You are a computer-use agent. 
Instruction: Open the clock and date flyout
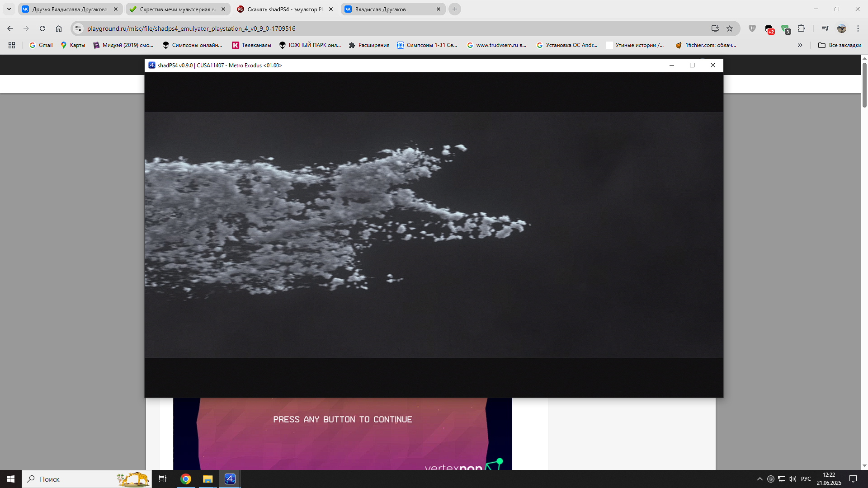pos(829,479)
